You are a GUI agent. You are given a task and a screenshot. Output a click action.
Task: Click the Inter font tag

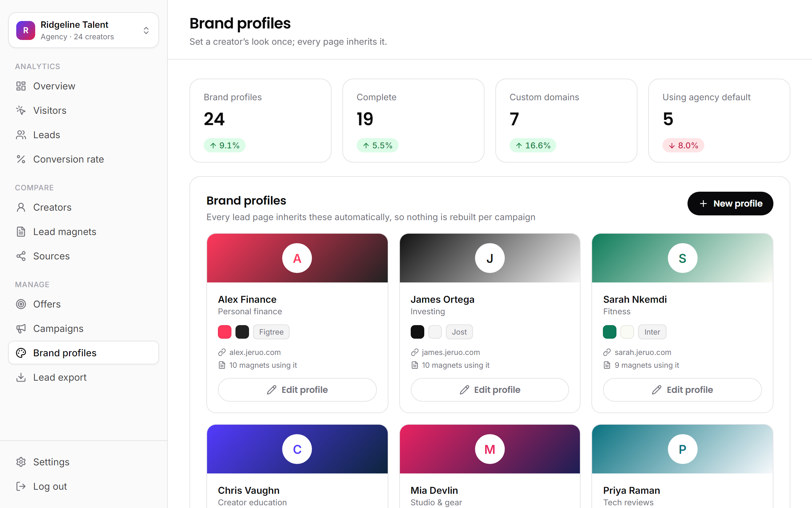[x=652, y=332]
